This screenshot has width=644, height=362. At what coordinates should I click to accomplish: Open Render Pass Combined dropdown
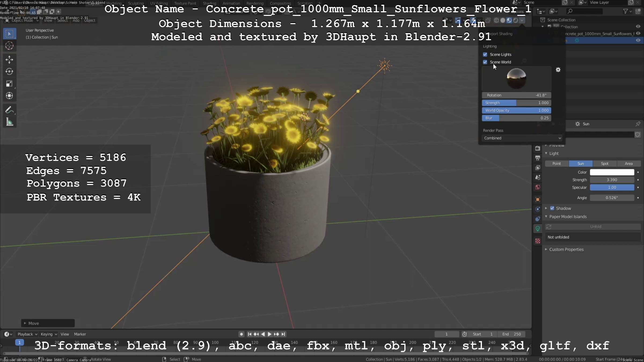pos(522,138)
